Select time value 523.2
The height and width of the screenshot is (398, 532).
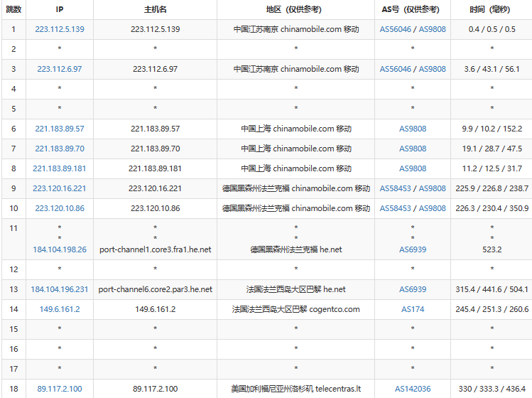point(492,249)
